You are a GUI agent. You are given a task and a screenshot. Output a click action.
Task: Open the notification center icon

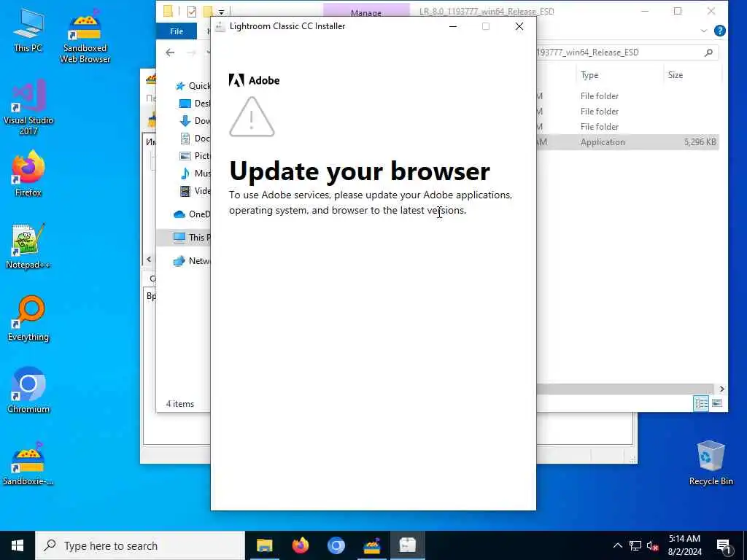tap(724, 546)
